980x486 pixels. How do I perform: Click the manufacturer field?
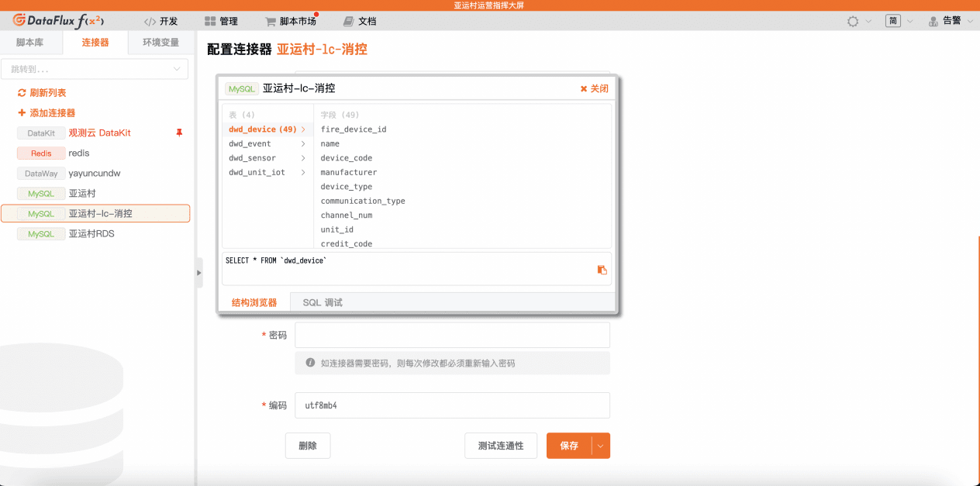click(x=349, y=173)
